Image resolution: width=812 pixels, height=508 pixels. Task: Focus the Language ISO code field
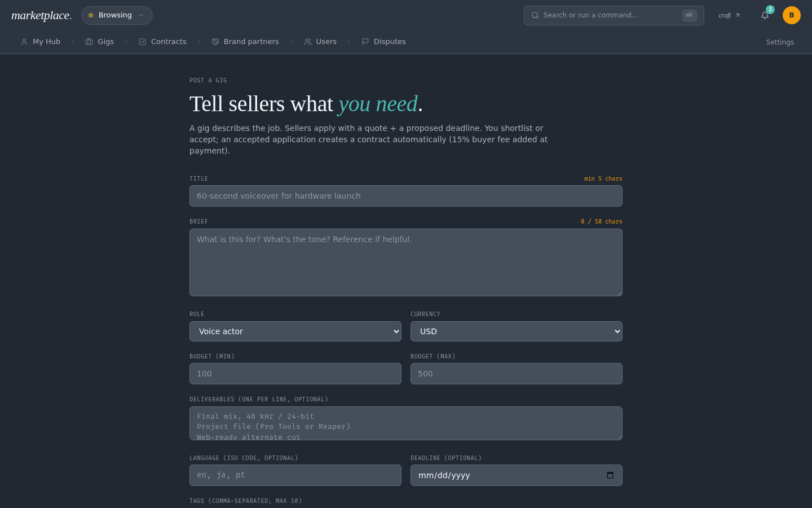pyautogui.click(x=295, y=475)
